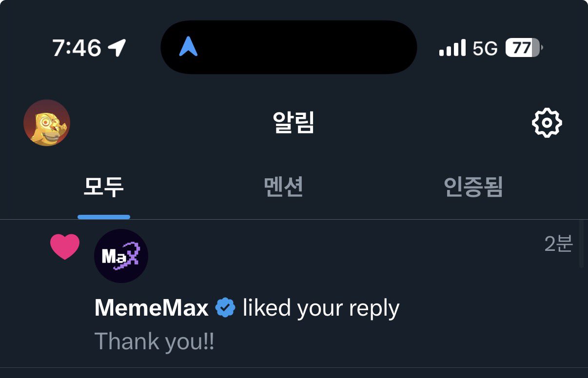Open the MemeMax username link
Viewport: 588px width, 378px height.
point(152,308)
